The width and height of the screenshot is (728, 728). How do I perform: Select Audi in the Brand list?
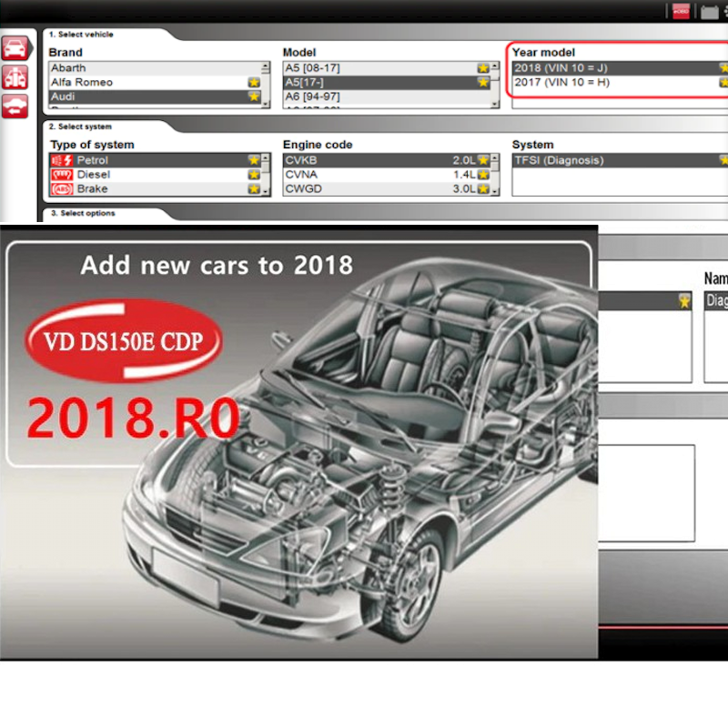155,96
